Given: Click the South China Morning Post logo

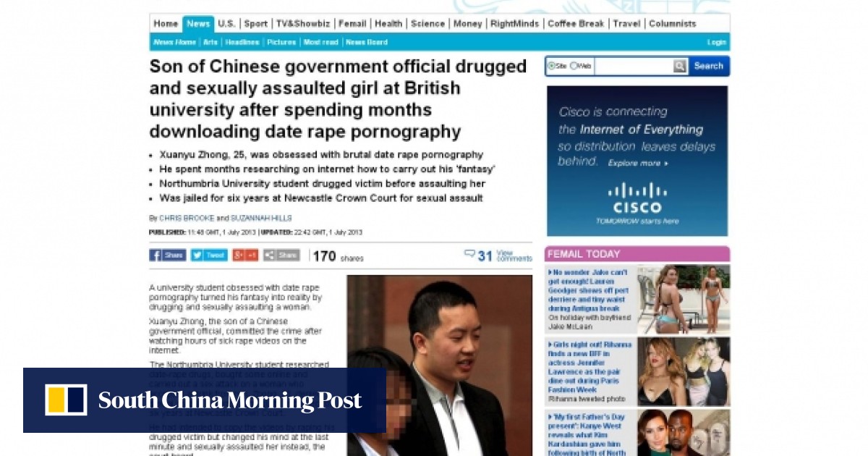Looking at the screenshot, I should 204,400.
